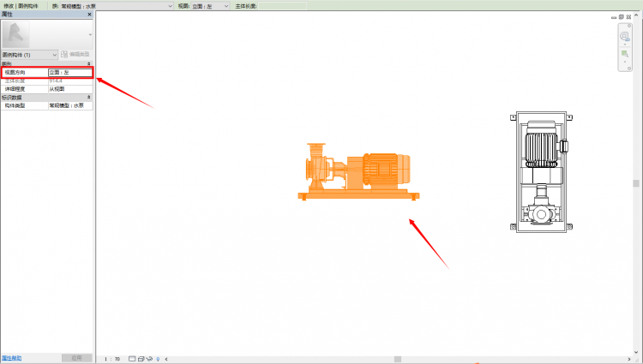
Task: Click the 视图方向 value field showing 立面:左
Action: pyautogui.click(x=70, y=73)
